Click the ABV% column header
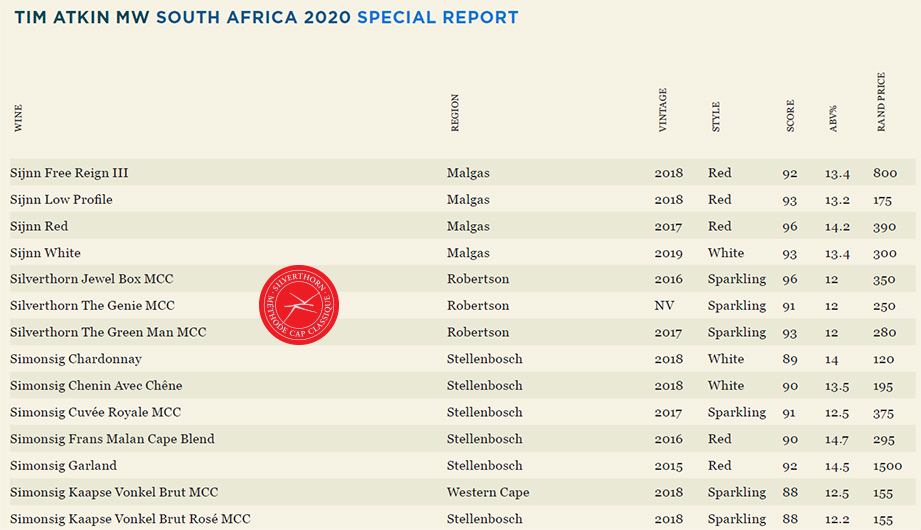The width and height of the screenshot is (921, 530). tap(833, 119)
